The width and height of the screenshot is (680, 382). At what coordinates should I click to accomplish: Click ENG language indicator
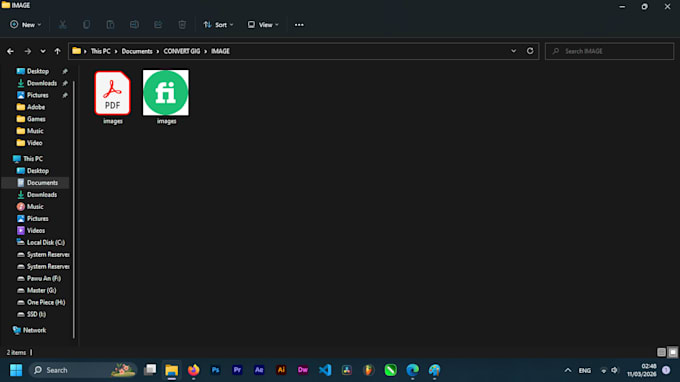[585, 370]
